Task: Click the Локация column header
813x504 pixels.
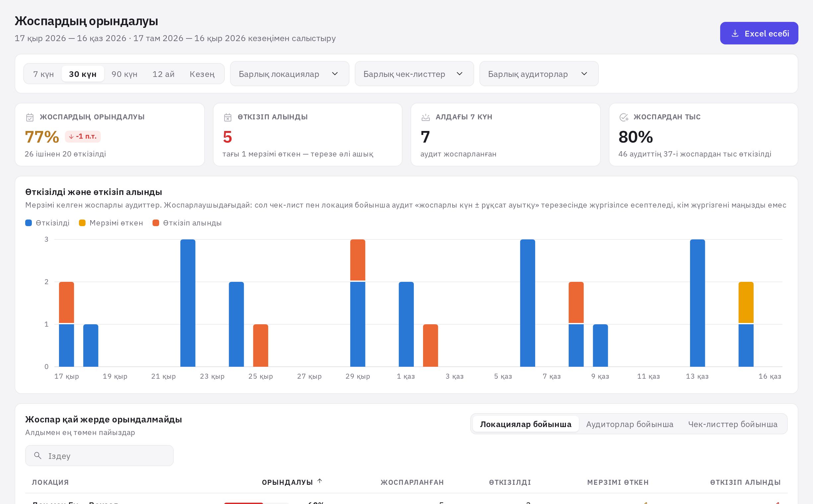Action: pos(50,482)
